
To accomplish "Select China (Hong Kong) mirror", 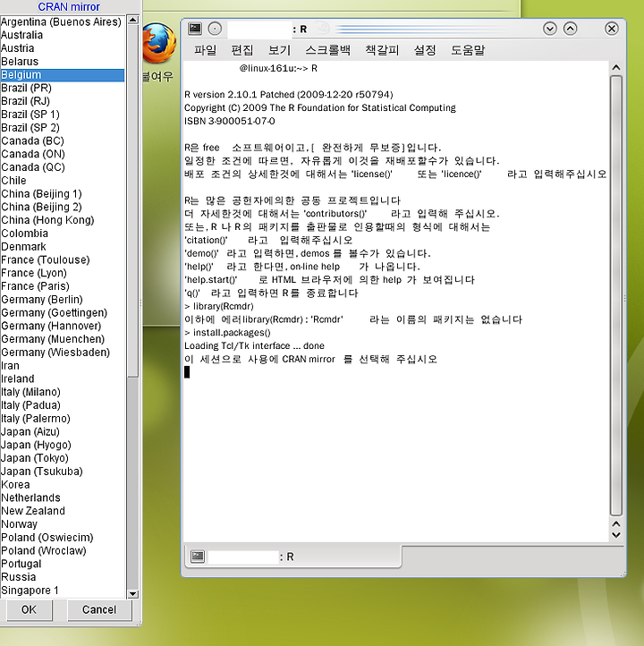I will [63, 220].
